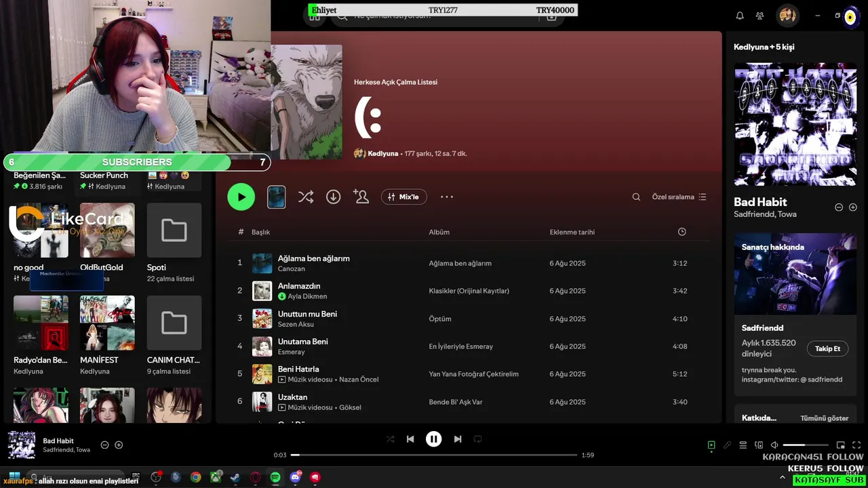The image size is (868, 488).
Task: Open the mini player
Action: tap(841, 445)
